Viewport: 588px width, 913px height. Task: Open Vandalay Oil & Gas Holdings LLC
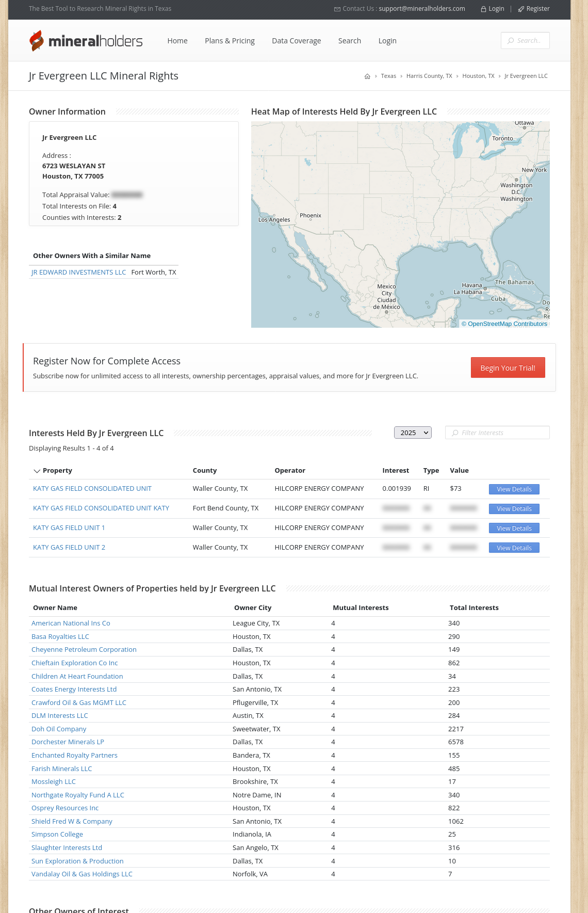click(82, 874)
